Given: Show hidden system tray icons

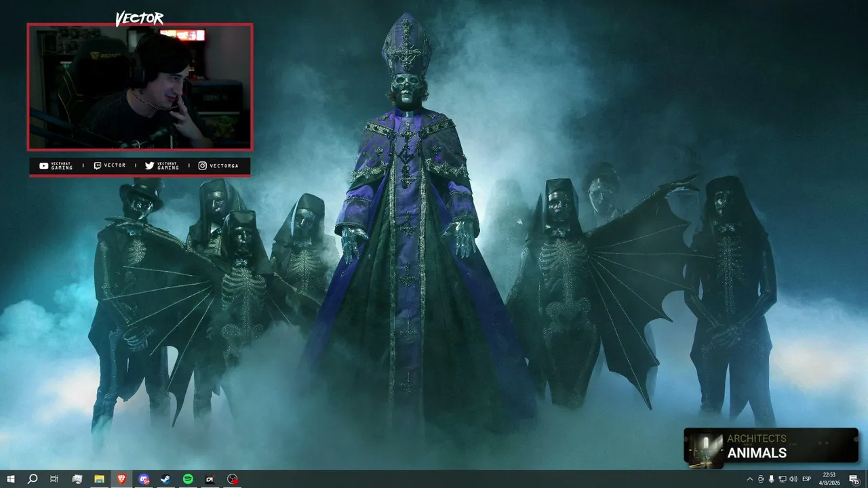Looking at the screenshot, I should 749,479.
